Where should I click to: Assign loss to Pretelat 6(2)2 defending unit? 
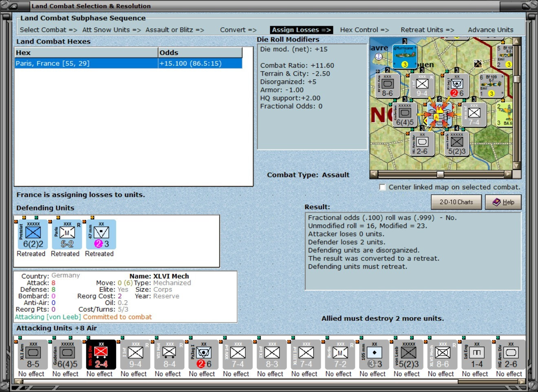[33, 235]
